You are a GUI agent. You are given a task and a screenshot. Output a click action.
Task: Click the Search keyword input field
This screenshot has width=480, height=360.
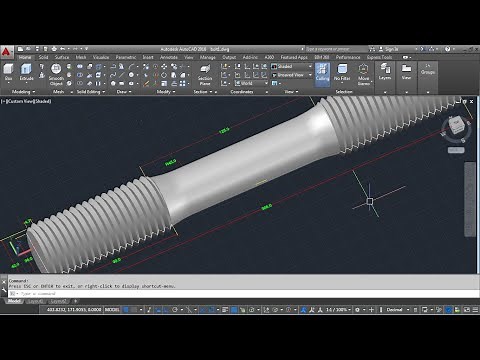(336, 49)
